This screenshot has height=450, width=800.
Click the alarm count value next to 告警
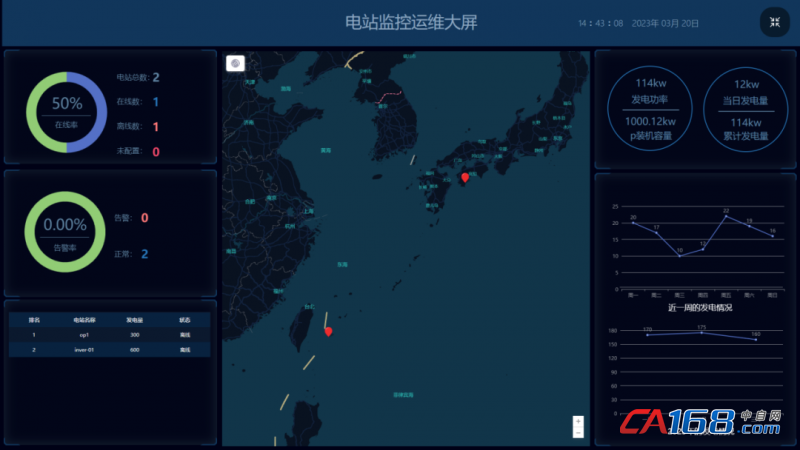[145, 218]
